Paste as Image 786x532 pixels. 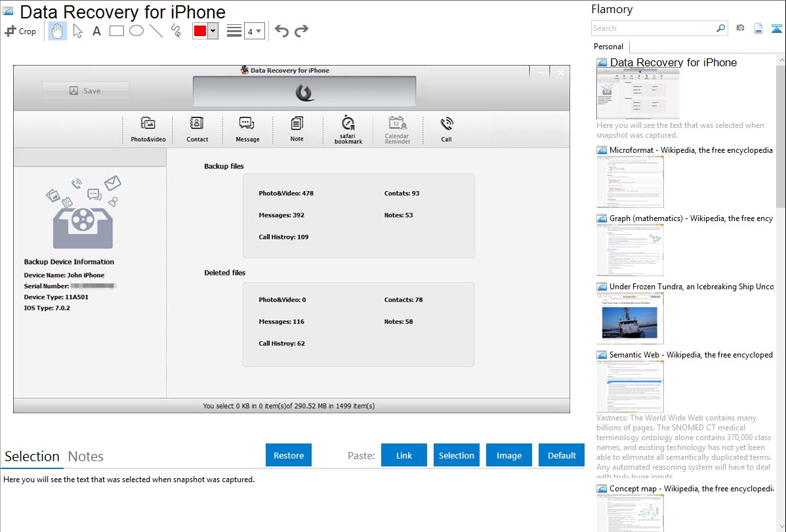508,455
